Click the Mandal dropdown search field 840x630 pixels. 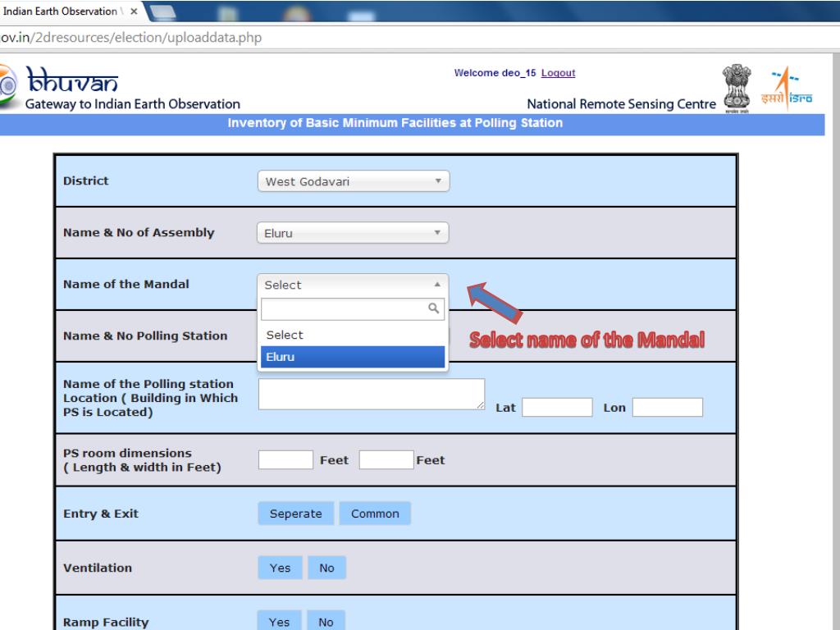point(353,309)
